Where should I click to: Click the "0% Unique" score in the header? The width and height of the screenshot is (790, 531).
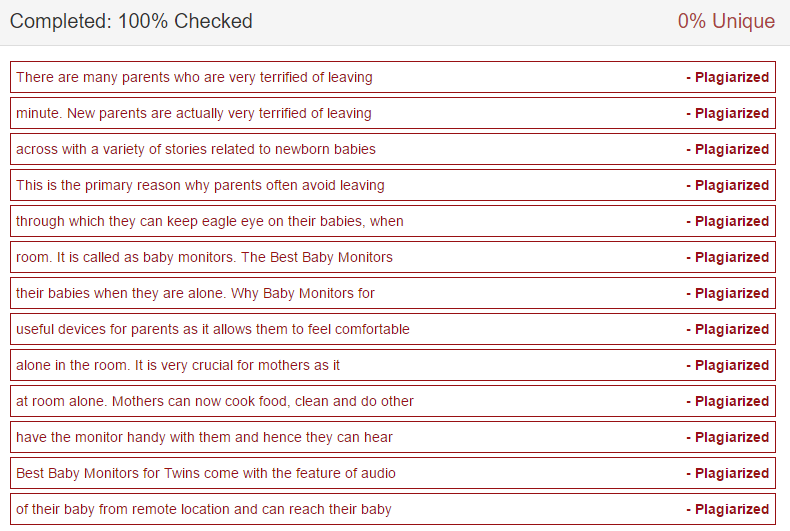(726, 21)
